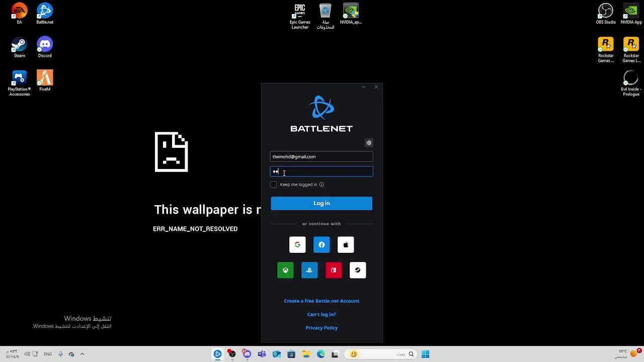Select the Discord desktop shortcut
The image size is (644, 362).
coord(45,47)
